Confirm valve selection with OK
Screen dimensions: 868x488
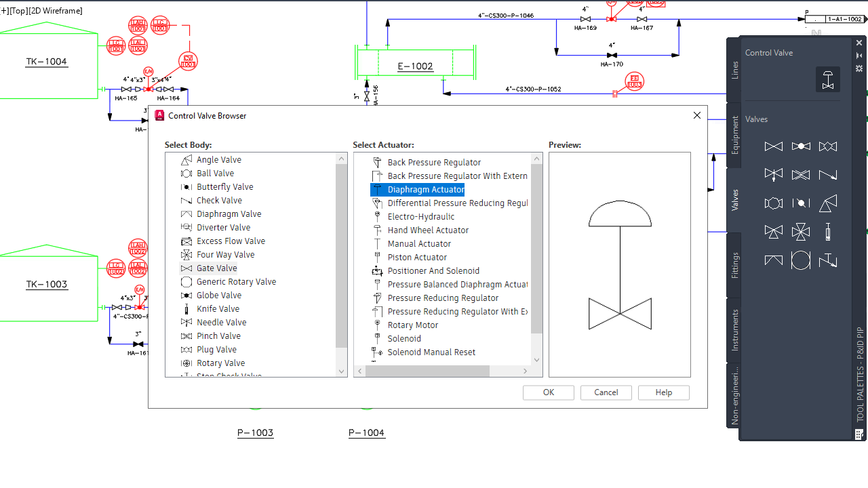click(548, 392)
